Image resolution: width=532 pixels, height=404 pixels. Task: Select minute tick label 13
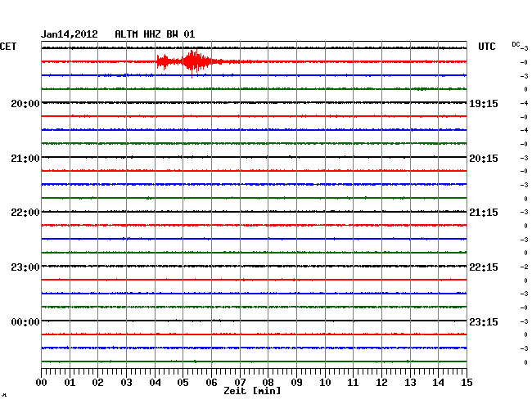(410, 382)
